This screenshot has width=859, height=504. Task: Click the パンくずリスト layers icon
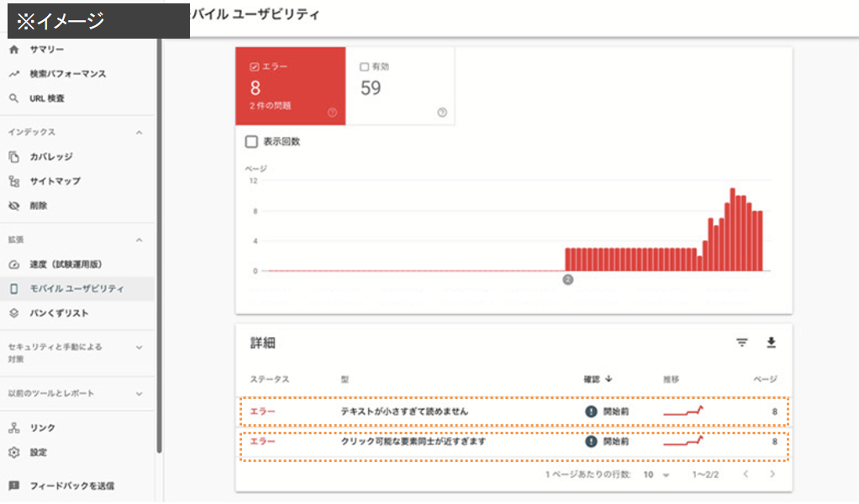tap(14, 313)
